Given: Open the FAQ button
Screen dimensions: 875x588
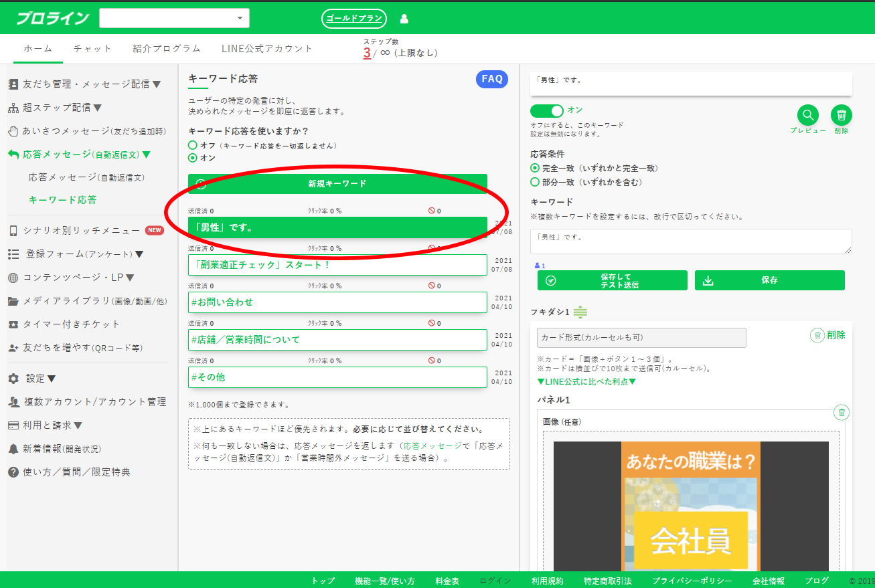Looking at the screenshot, I should [x=492, y=79].
